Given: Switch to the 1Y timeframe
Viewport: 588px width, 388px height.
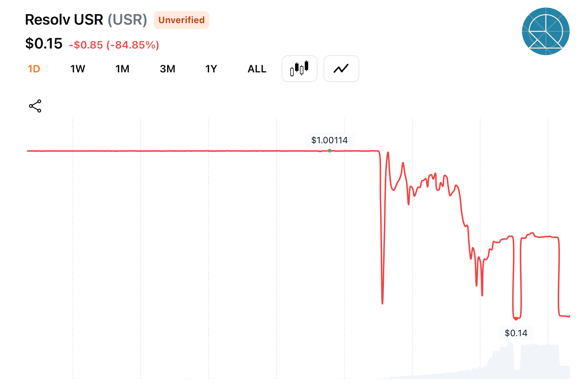Looking at the screenshot, I should tap(211, 69).
